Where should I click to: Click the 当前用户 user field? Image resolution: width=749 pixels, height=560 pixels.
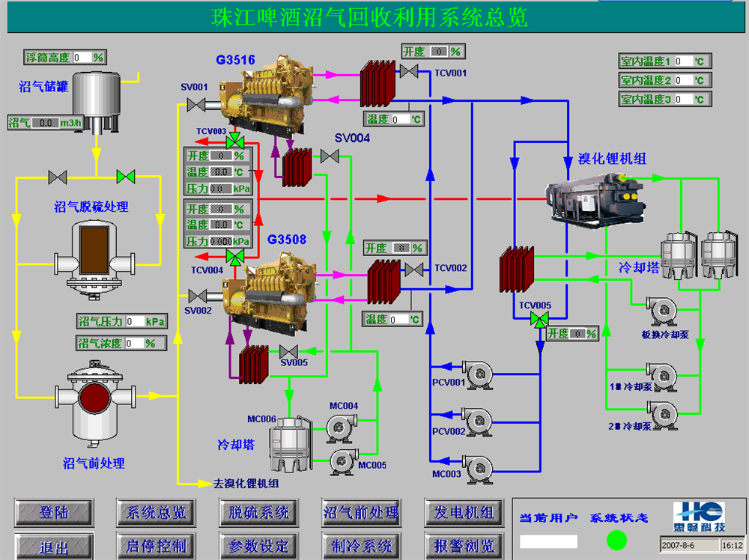549,541
